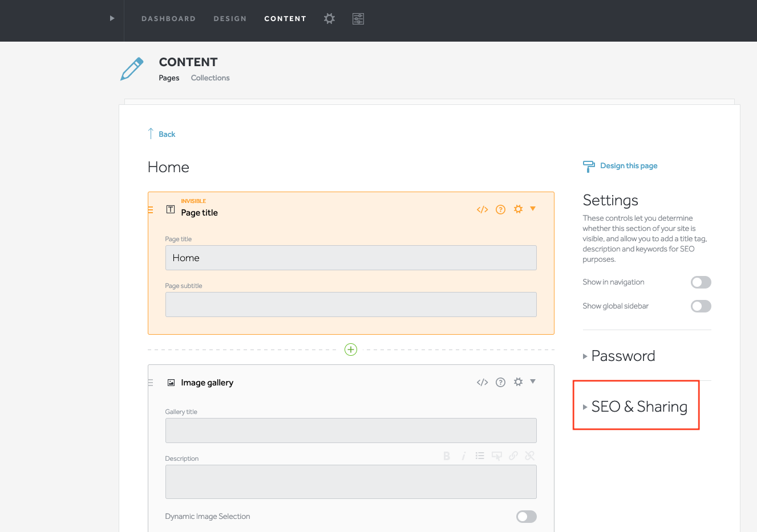Expand the Password section

[x=622, y=356]
